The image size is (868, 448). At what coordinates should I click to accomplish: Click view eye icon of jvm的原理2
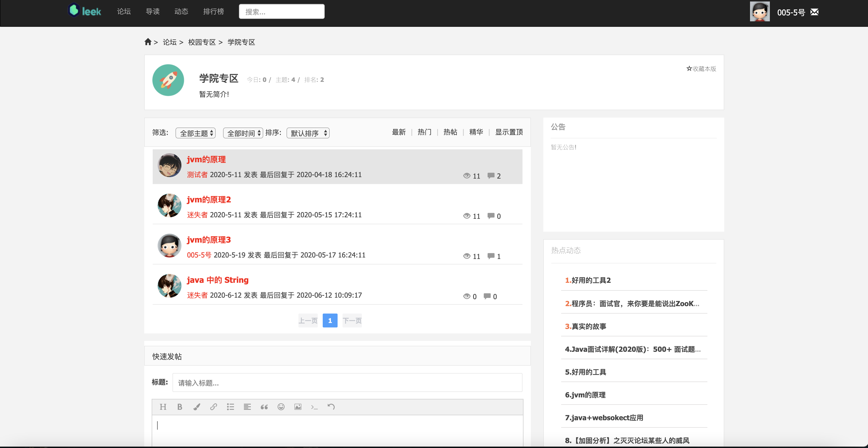(x=467, y=216)
